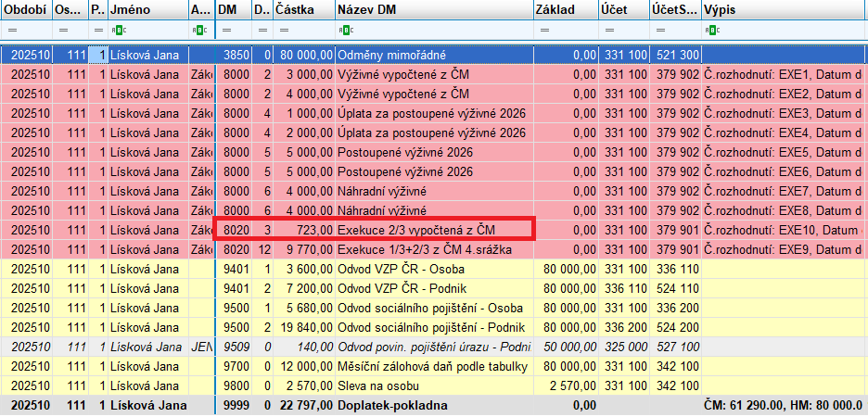Click the equals filter icon under Období

11,31
